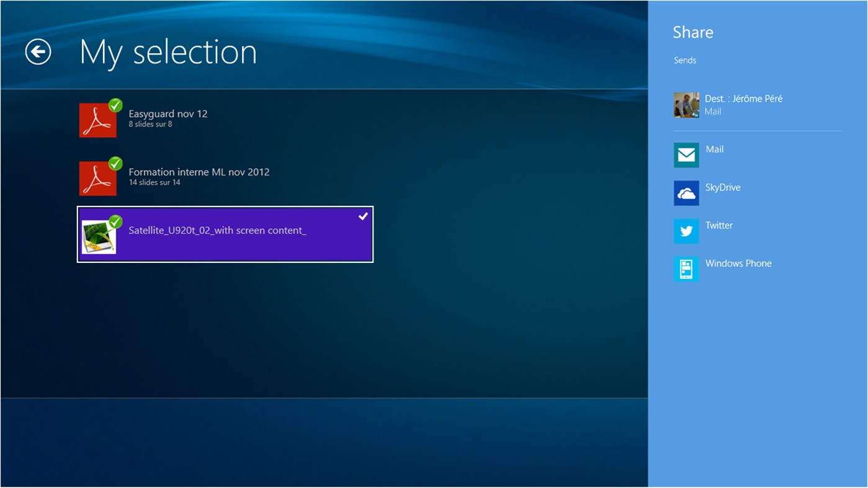Click the Satellite_U920t_02 file name
This screenshot has width=868, height=488.
coord(217,231)
